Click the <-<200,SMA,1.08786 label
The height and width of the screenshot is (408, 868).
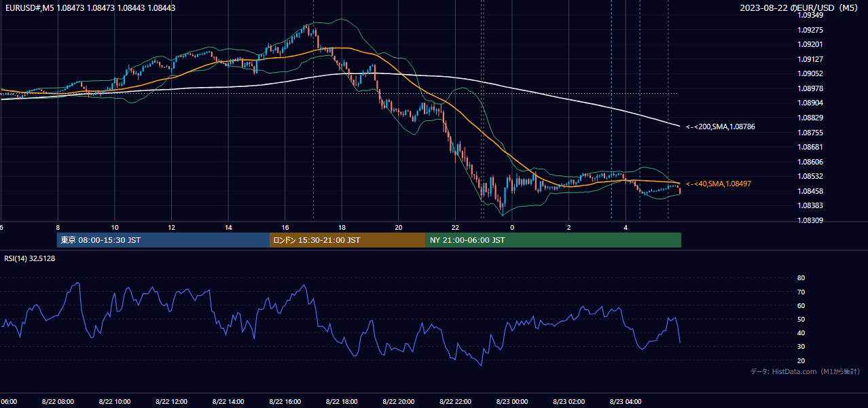(x=721, y=126)
